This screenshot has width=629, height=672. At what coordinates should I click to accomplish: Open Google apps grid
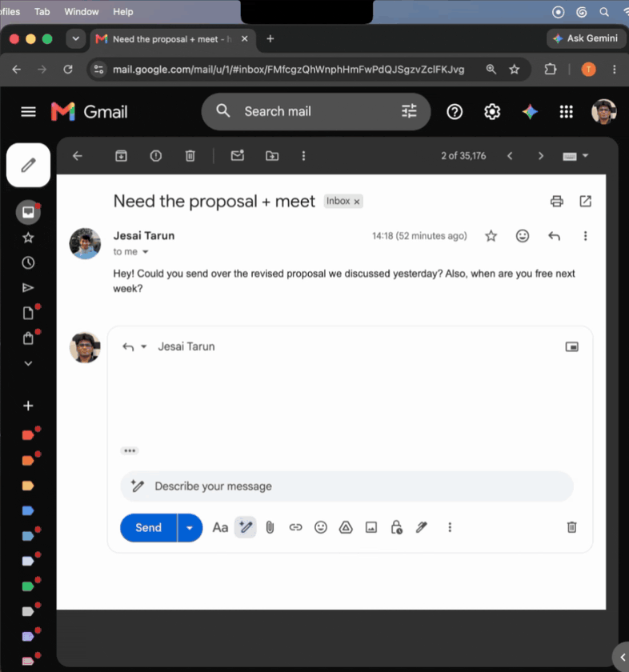coord(567,112)
